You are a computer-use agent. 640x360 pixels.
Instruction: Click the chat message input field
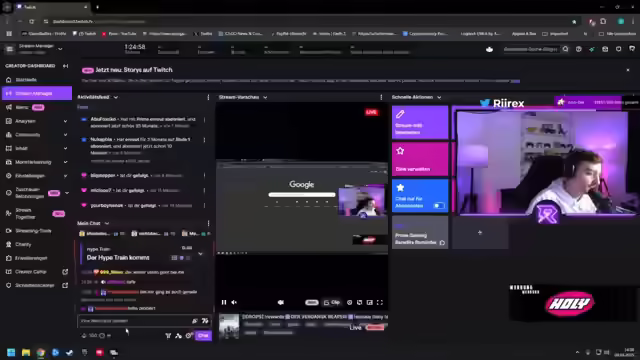[135, 321]
